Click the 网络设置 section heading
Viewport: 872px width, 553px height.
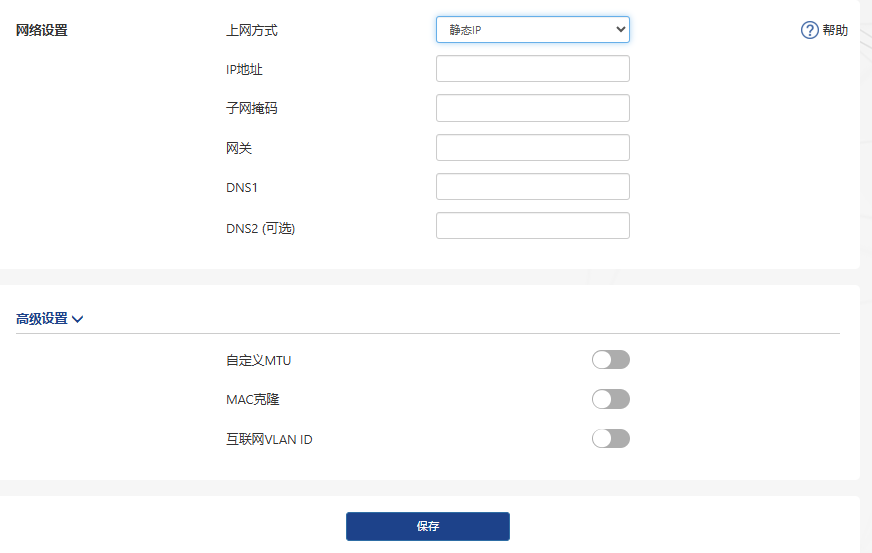tap(42, 30)
